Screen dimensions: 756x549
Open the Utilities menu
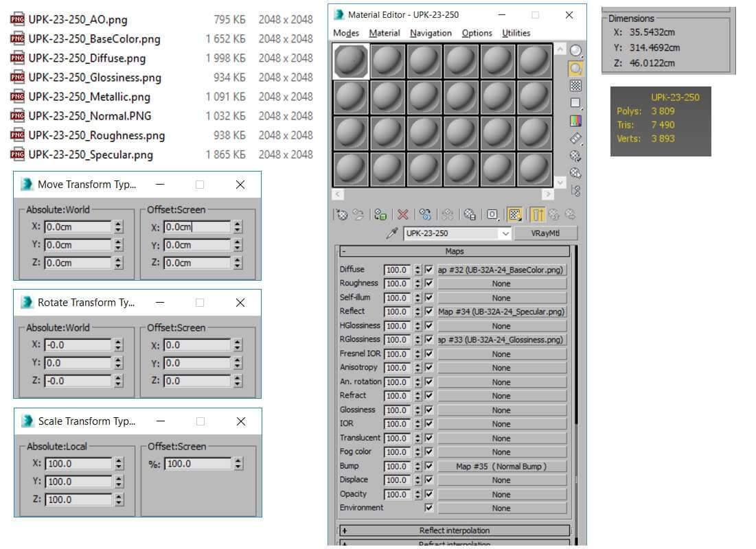tap(516, 33)
